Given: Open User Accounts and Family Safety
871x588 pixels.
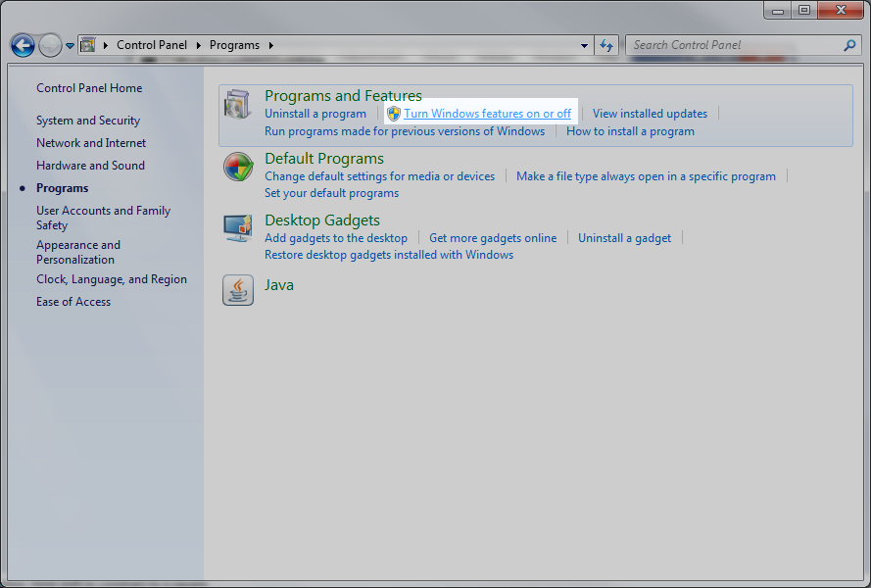Looking at the screenshot, I should [x=103, y=218].
